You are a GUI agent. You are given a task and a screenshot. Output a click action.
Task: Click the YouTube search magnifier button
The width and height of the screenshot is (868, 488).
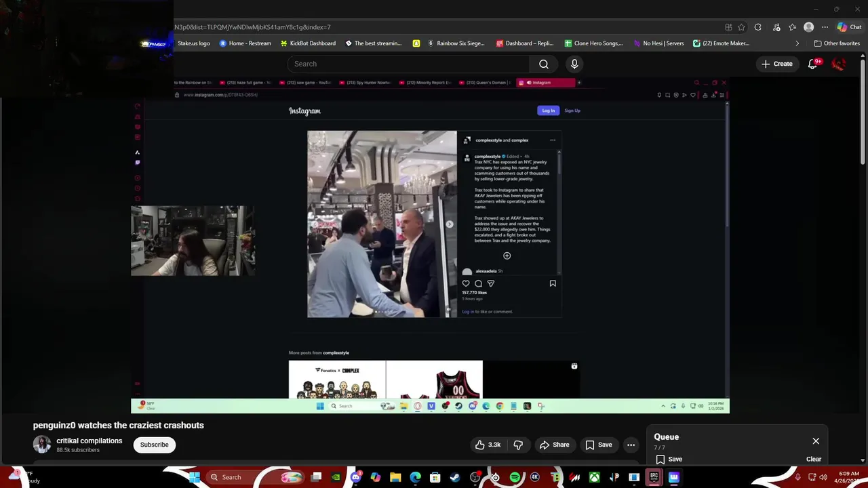[x=544, y=64]
